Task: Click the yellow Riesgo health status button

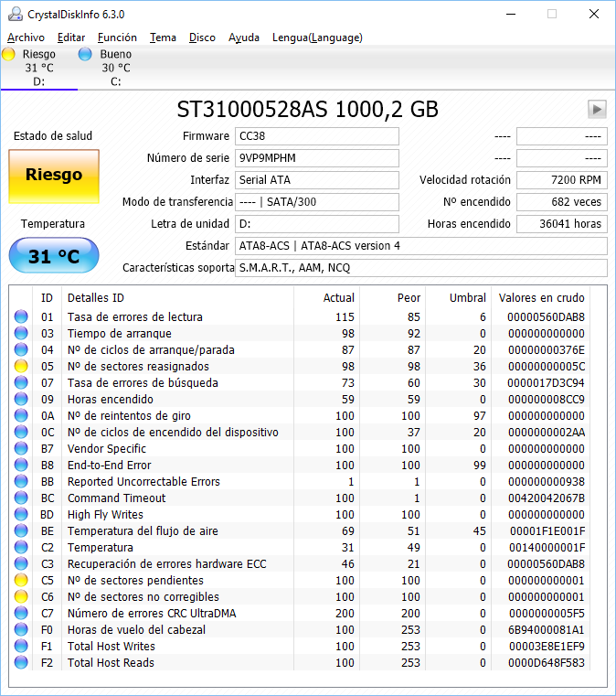Action: pos(54,177)
